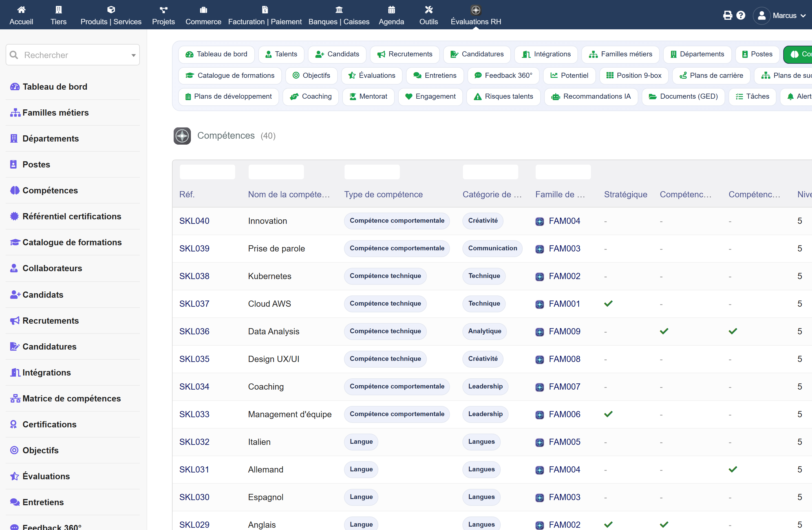Image resolution: width=812 pixels, height=530 pixels.
Task: Open Matrice de compétences in sidebar
Action: pyautogui.click(x=71, y=398)
